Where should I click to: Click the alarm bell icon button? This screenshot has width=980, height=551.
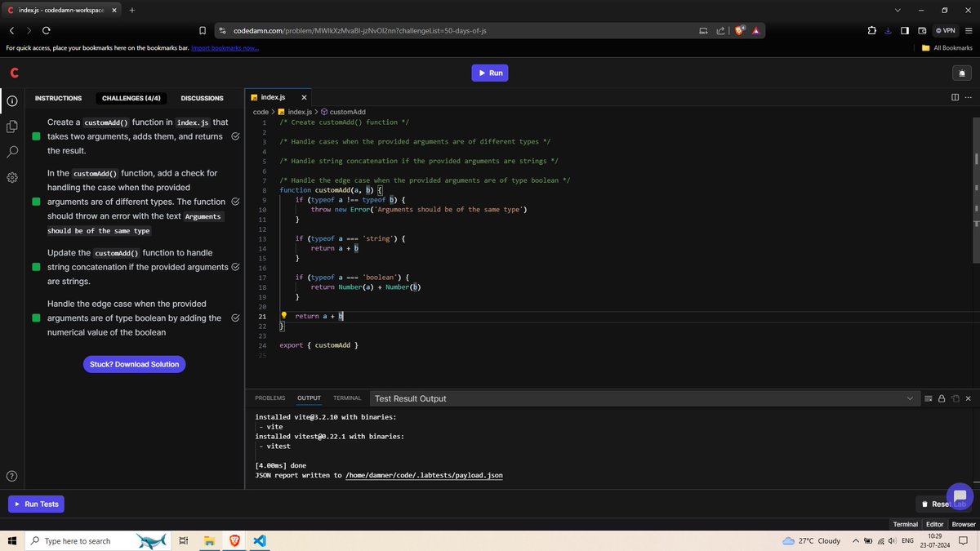coord(961,73)
